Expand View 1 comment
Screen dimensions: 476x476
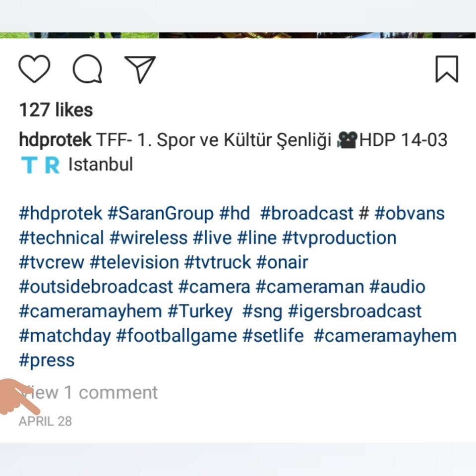(x=88, y=392)
